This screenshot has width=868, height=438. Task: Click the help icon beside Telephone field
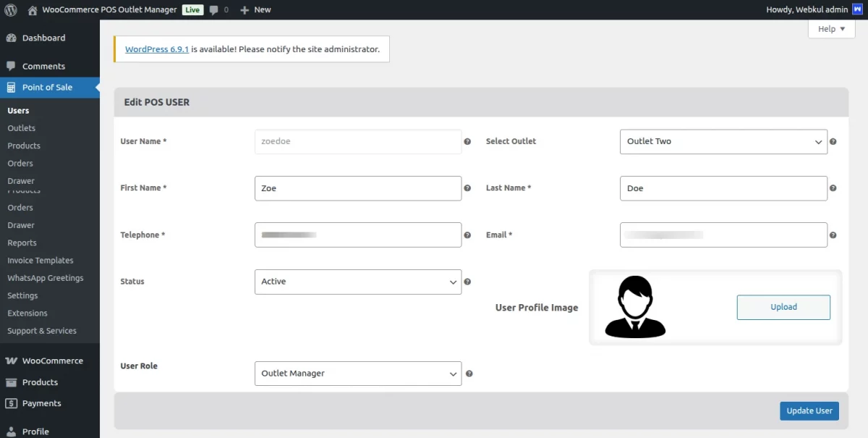point(467,235)
